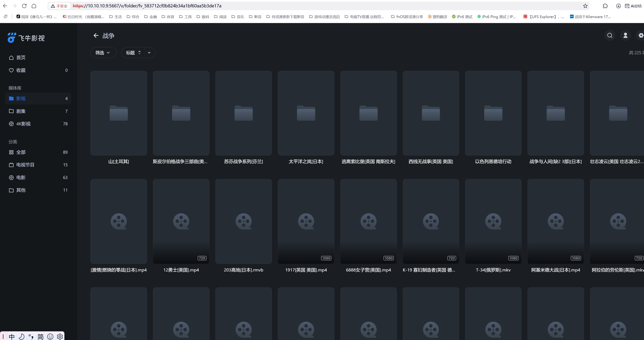
Task: Open the 搜狗翻译 bookmark
Action: coord(438,17)
